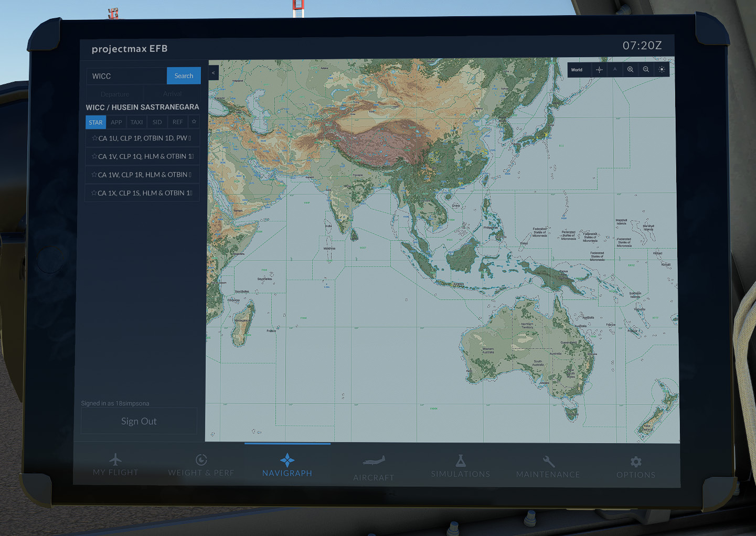The width and height of the screenshot is (756, 536).
Task: Switch to the SID charts tab
Action: 157,122
